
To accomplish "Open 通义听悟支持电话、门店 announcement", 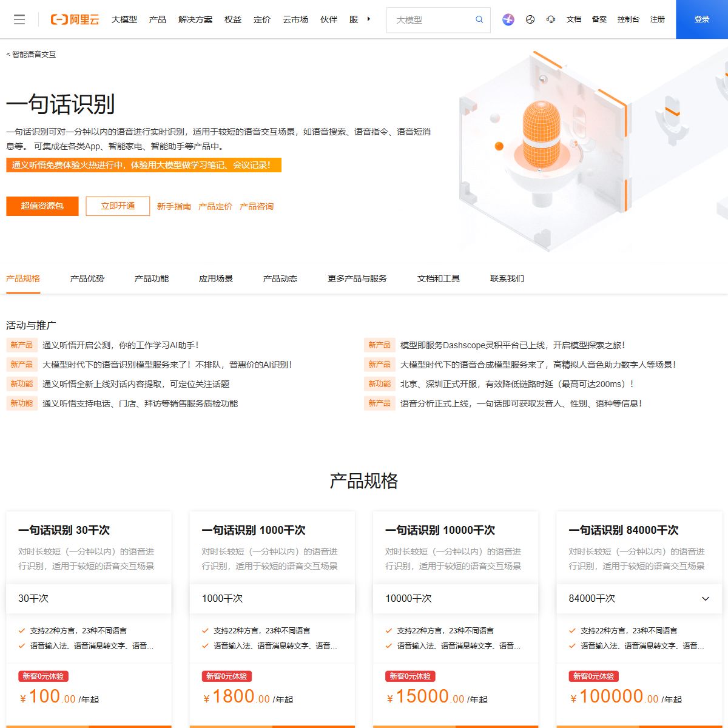I will point(140,403).
